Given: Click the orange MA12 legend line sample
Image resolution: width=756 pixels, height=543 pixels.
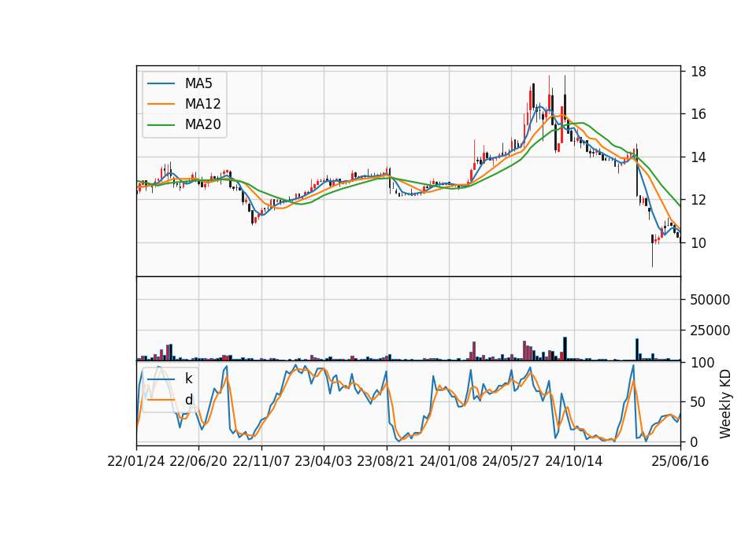Looking at the screenshot, I should [x=161, y=104].
